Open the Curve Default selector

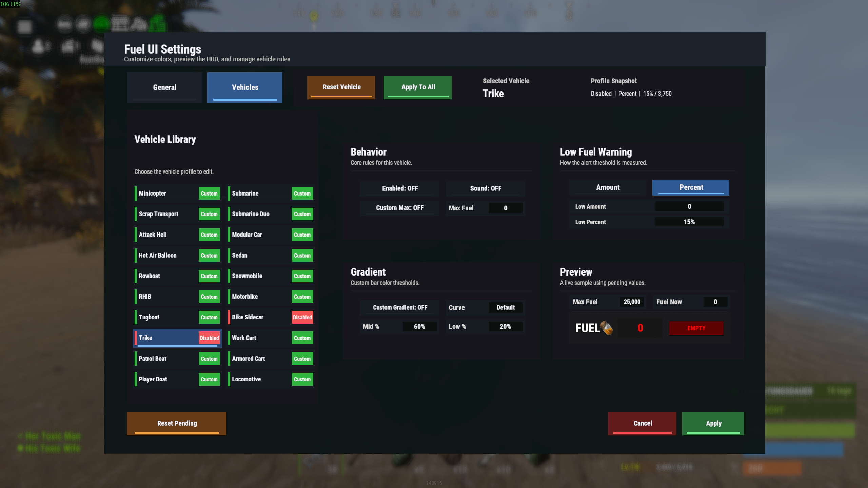[x=505, y=307]
